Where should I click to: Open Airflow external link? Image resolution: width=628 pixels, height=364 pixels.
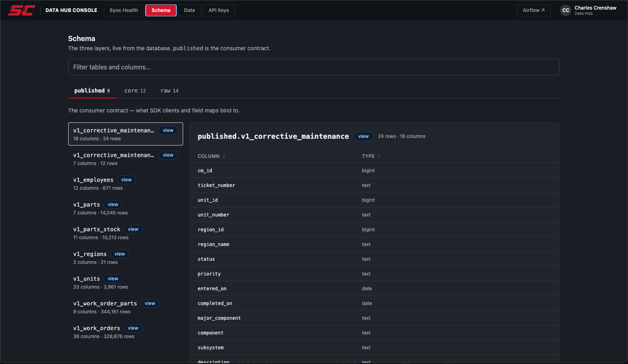point(533,10)
